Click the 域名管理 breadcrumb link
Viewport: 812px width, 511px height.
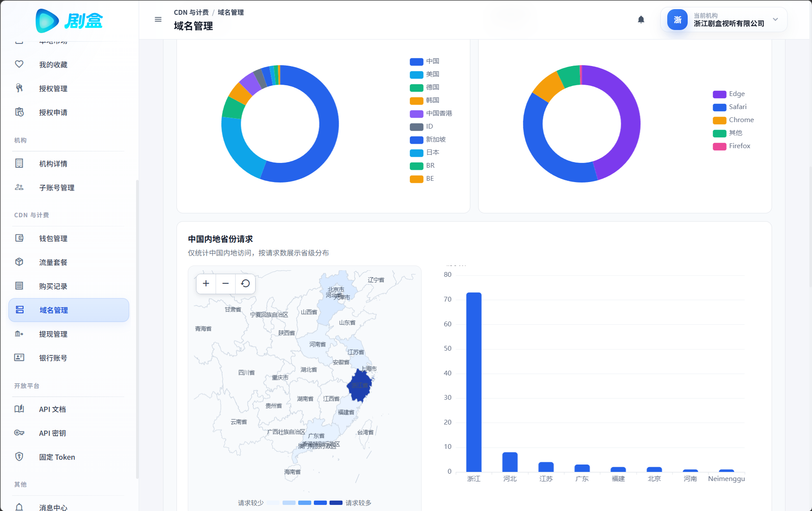tap(231, 12)
